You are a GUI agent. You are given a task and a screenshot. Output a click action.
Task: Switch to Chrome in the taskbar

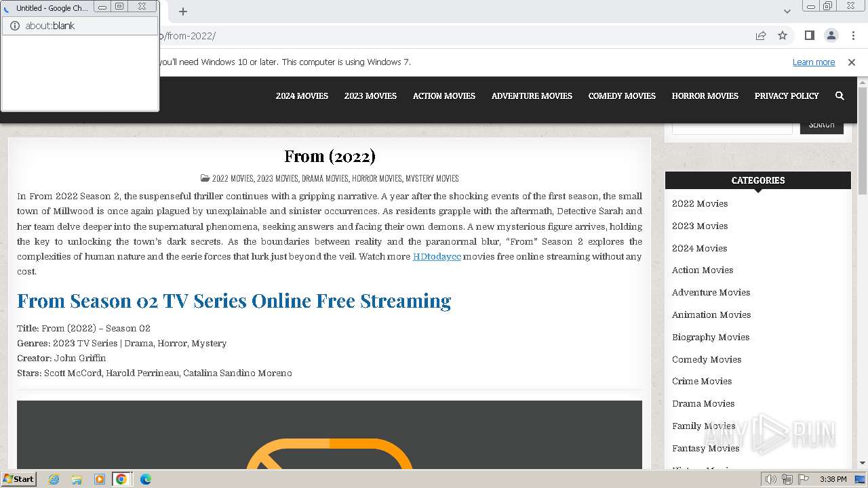121,479
